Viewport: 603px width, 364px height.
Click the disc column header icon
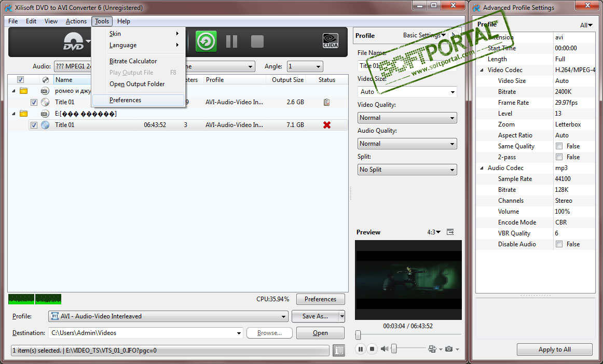(x=45, y=80)
